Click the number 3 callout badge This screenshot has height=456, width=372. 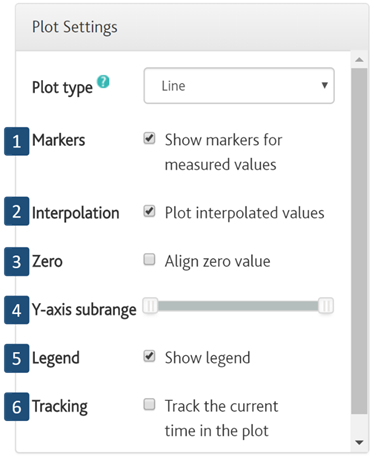(17, 262)
